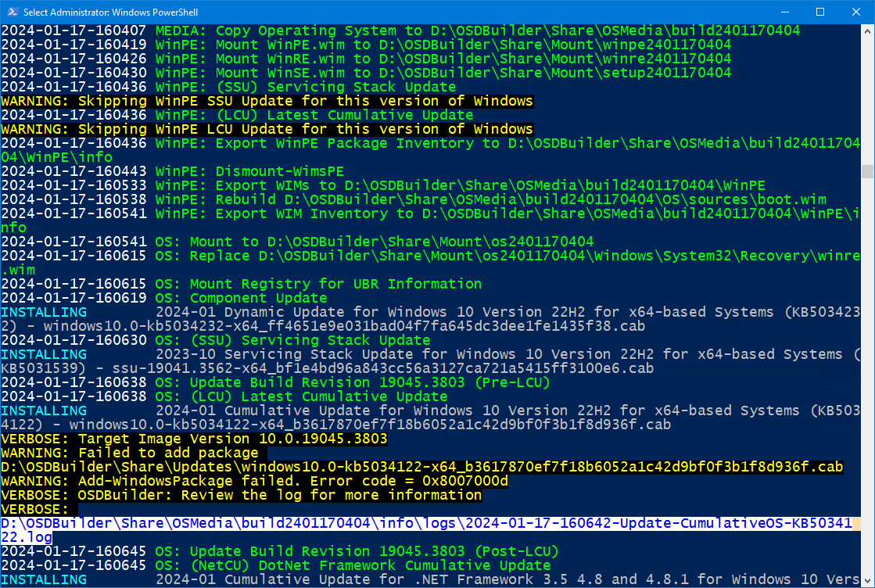This screenshot has height=588, width=875.
Task: Open the PowerShell title bar icon menu
Action: click(x=13, y=12)
